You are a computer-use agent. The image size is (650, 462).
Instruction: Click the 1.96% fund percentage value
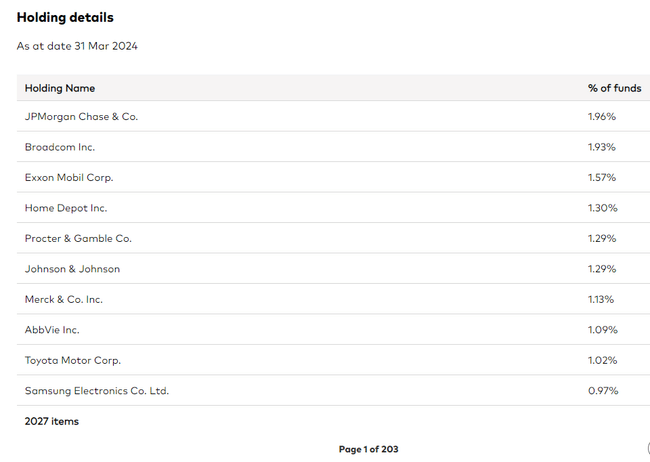pyautogui.click(x=602, y=117)
